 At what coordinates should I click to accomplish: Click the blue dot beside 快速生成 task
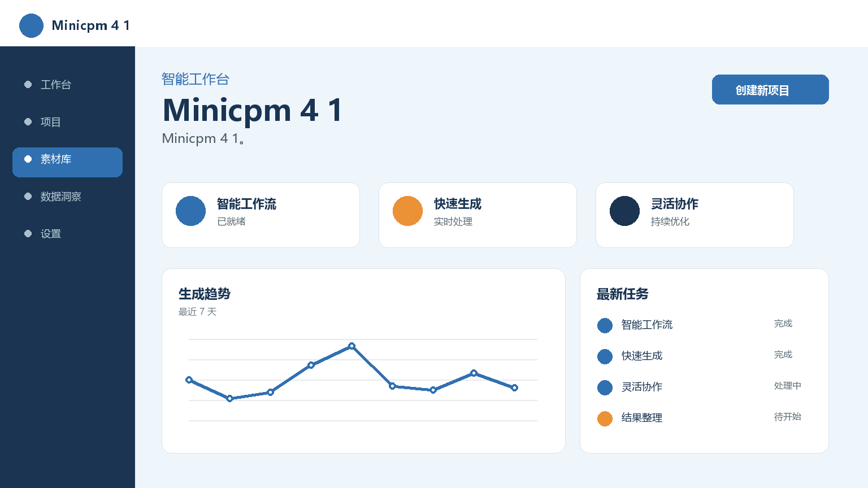point(605,356)
